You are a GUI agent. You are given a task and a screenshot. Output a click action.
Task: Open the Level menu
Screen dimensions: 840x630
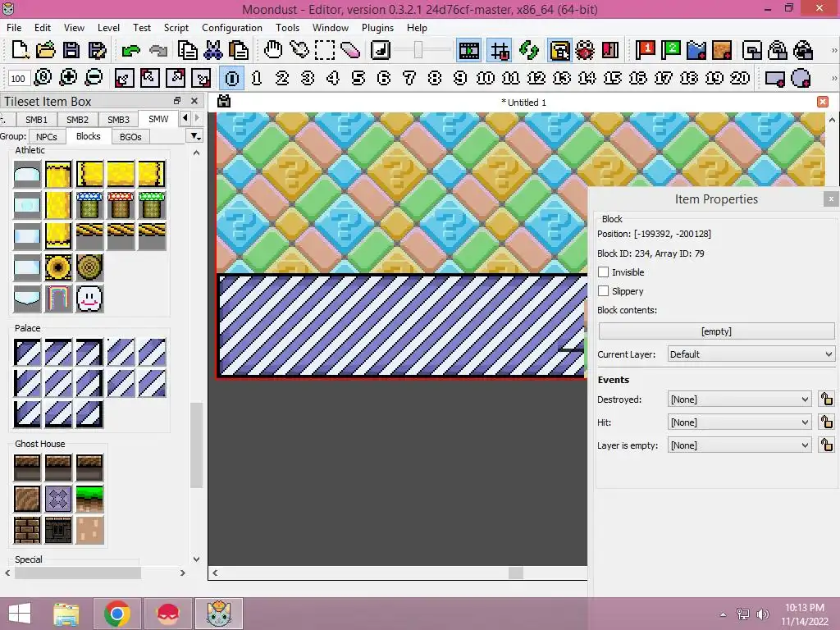click(x=108, y=27)
